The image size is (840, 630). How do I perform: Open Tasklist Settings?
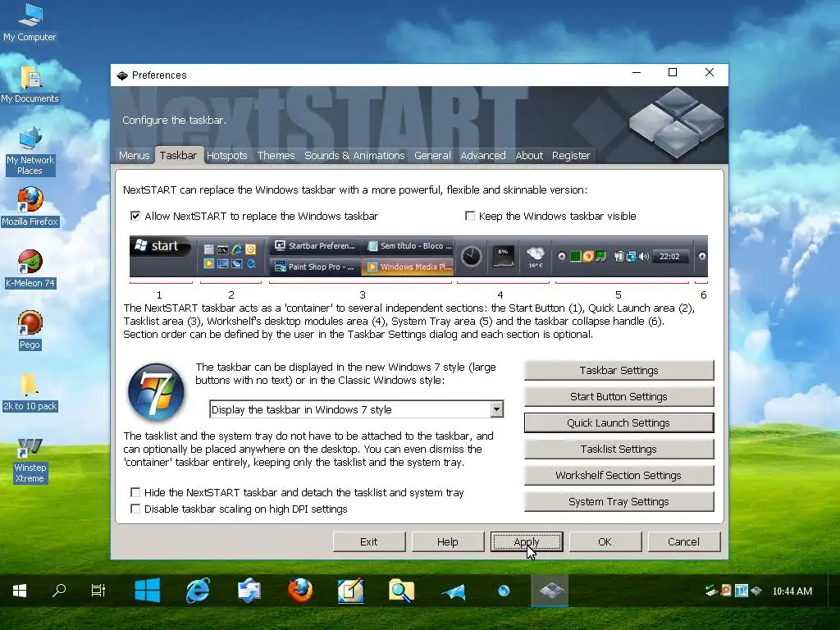click(619, 449)
